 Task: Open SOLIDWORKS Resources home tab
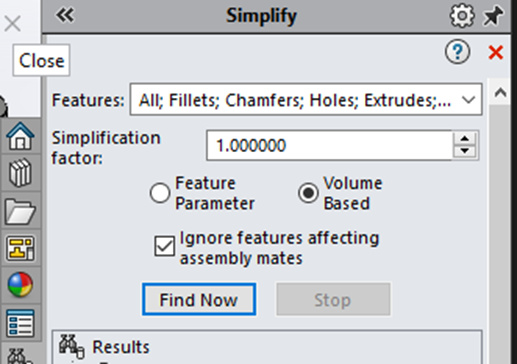pos(20,136)
